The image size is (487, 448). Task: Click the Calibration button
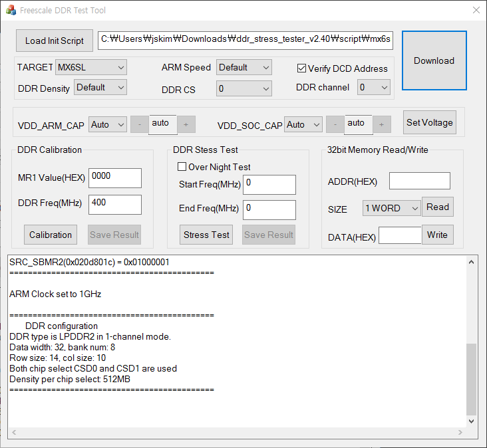(51, 235)
